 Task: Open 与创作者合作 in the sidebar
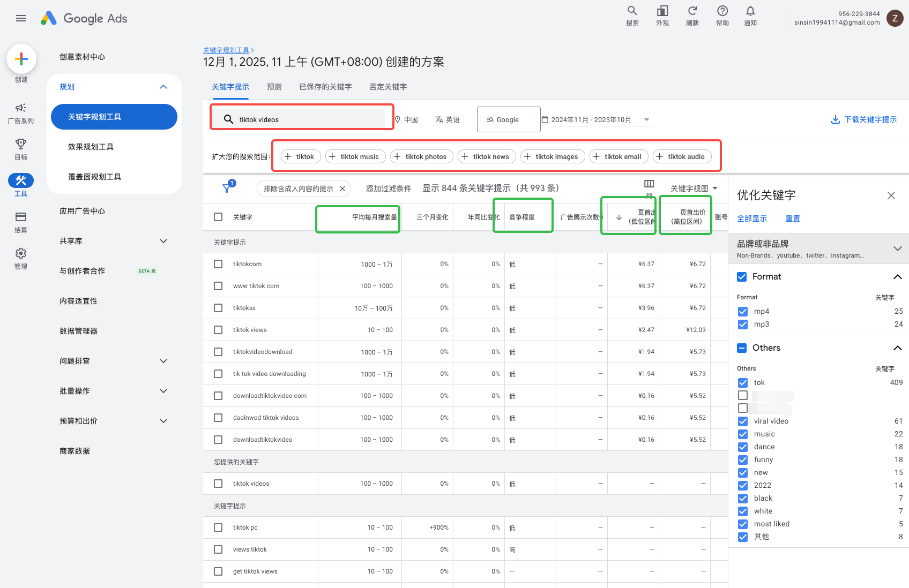point(82,271)
